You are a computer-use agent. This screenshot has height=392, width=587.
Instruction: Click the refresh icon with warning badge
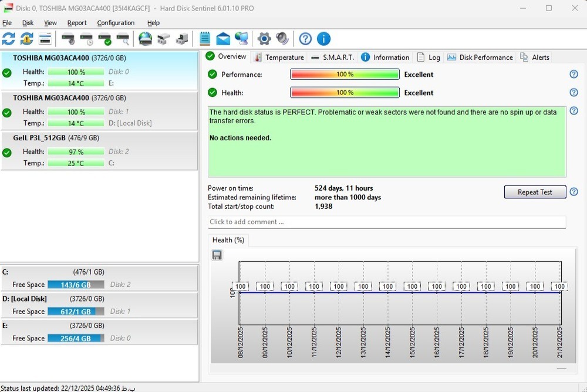[x=27, y=39]
